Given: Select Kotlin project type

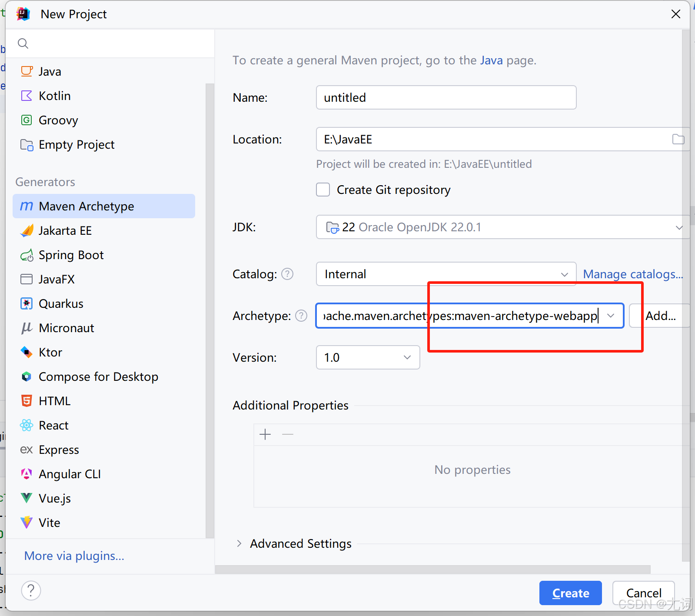Looking at the screenshot, I should [104, 96].
